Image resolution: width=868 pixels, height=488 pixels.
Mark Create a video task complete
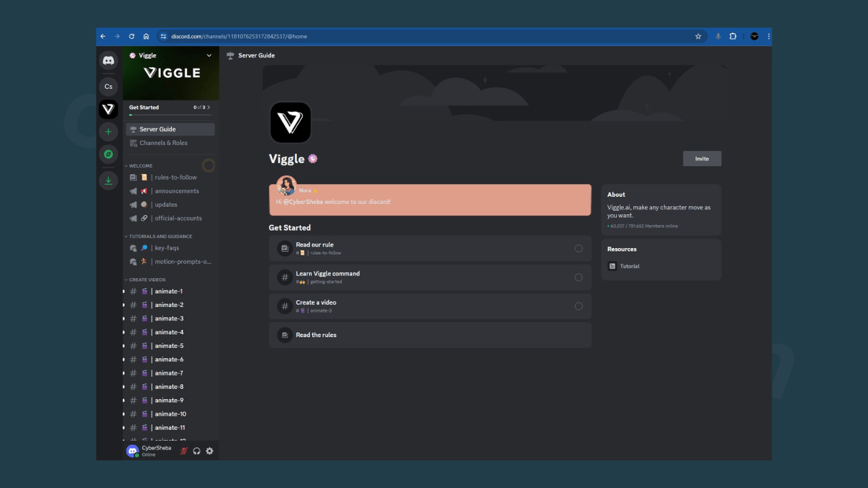(x=578, y=306)
